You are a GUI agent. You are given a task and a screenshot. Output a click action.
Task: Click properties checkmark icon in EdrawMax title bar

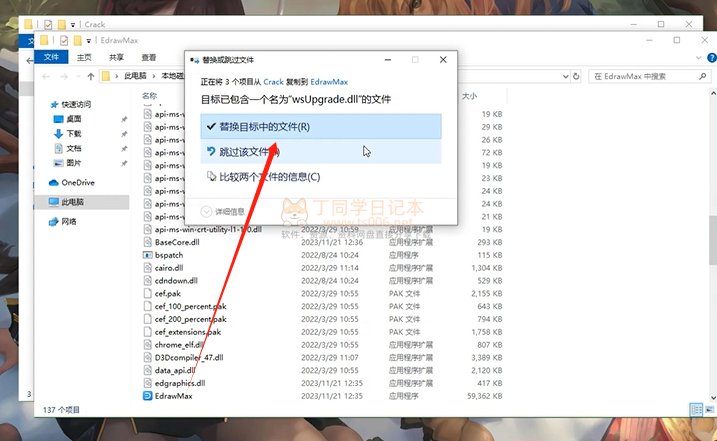[x=64, y=40]
